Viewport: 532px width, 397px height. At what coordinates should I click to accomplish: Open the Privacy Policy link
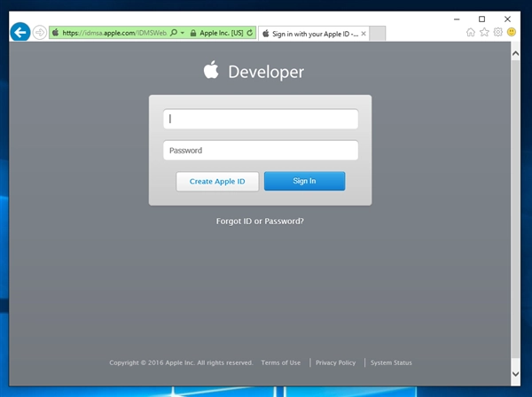tap(335, 362)
